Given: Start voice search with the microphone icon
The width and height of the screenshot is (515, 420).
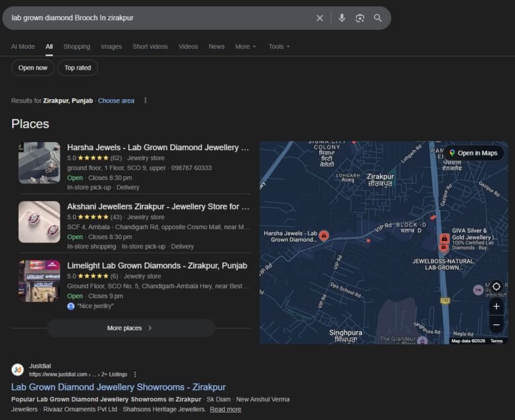Looking at the screenshot, I should pos(341,17).
